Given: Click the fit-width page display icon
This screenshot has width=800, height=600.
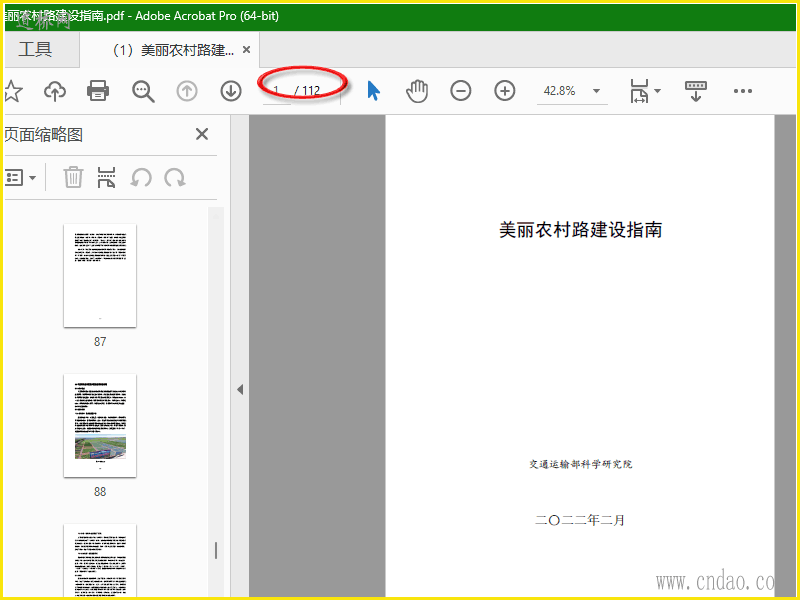Looking at the screenshot, I should [639, 91].
